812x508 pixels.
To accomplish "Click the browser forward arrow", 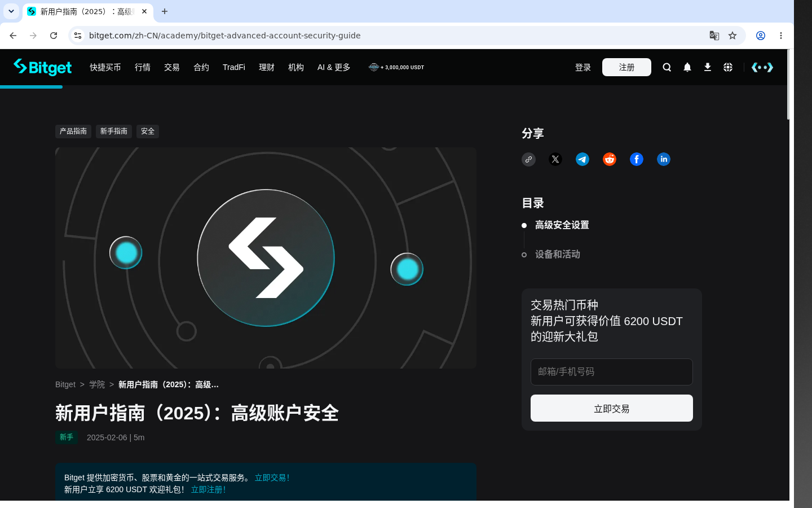I will tap(33, 36).
